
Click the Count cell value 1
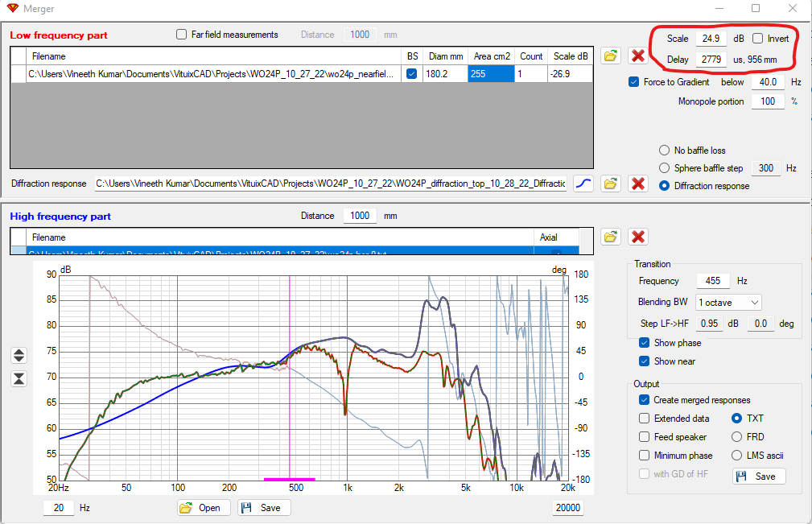pyautogui.click(x=531, y=73)
